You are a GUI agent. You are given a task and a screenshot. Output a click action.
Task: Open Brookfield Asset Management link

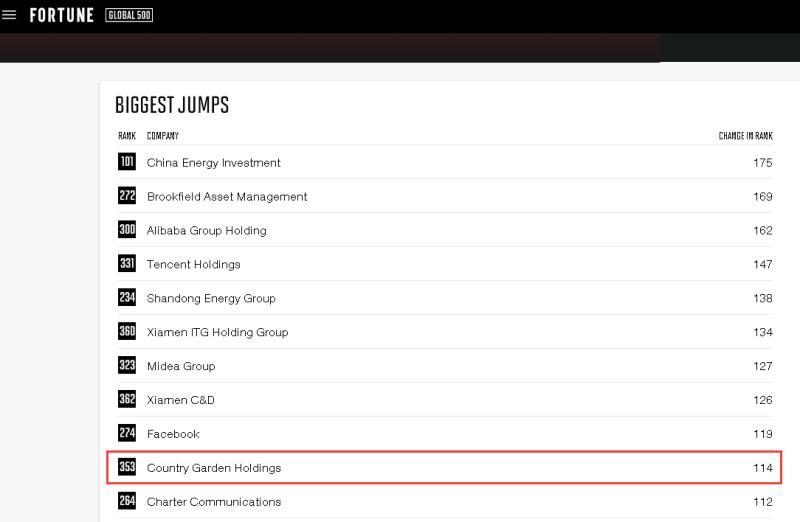click(227, 197)
